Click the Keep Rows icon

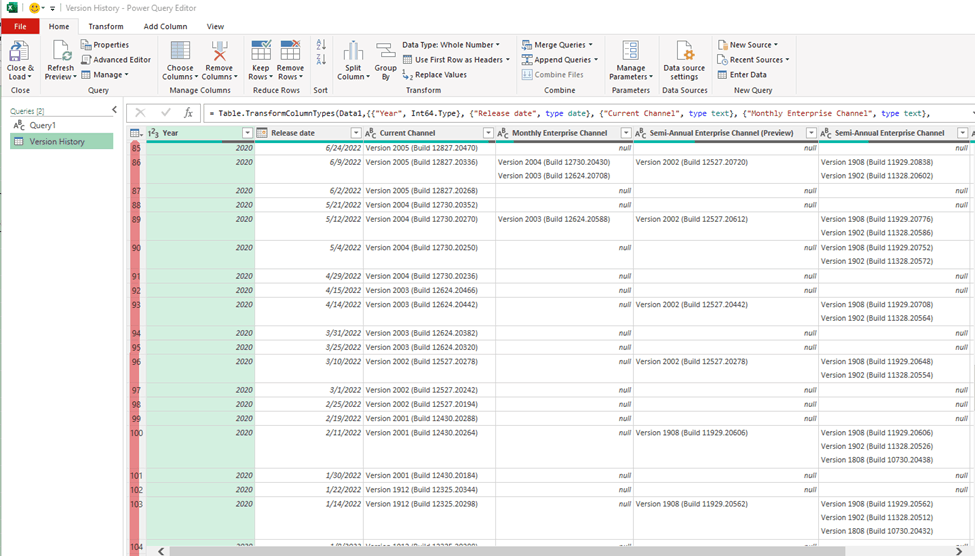261,51
